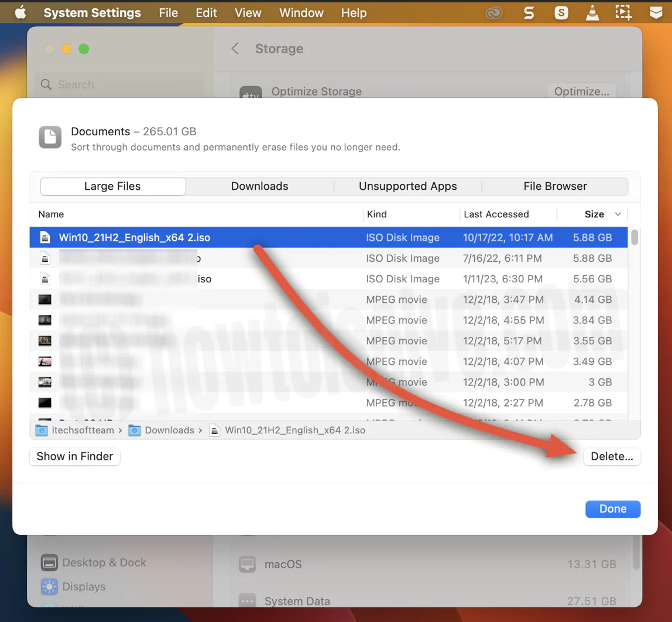The width and height of the screenshot is (672, 622).
Task: Click the file icon of Win10_21H2_English_x64 2.iso row
Action: 45,237
